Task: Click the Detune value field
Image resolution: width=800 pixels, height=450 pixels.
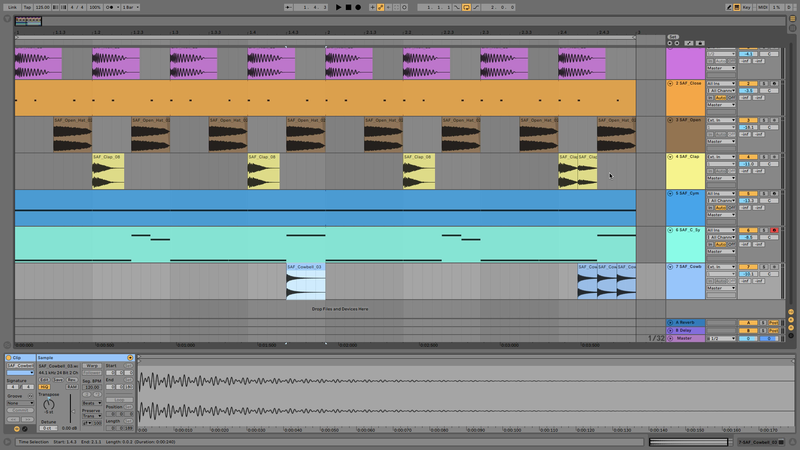Action: coord(48,428)
